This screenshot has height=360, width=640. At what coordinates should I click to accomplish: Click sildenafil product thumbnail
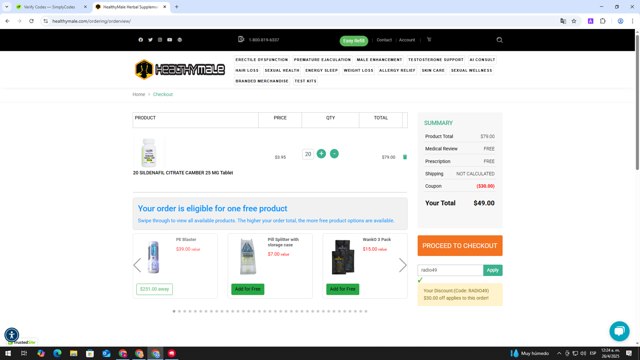coord(149,153)
